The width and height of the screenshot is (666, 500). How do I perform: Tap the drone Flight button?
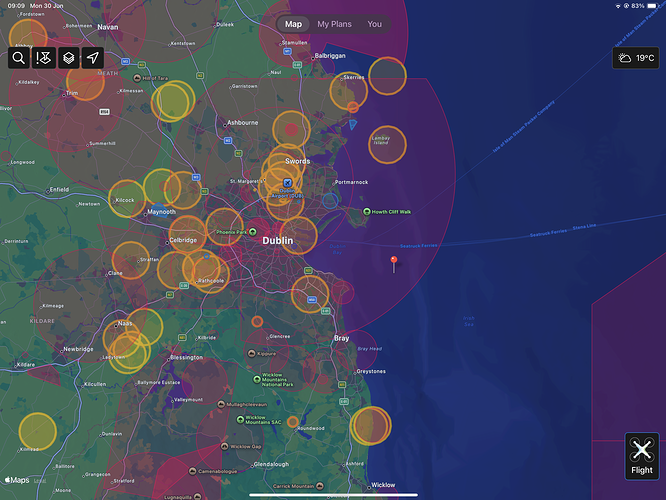(641, 456)
